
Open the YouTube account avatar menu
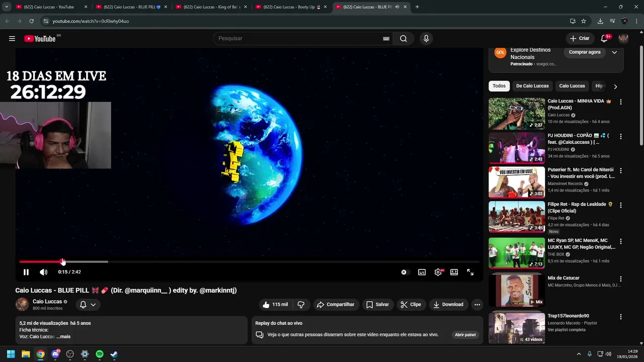click(x=623, y=39)
